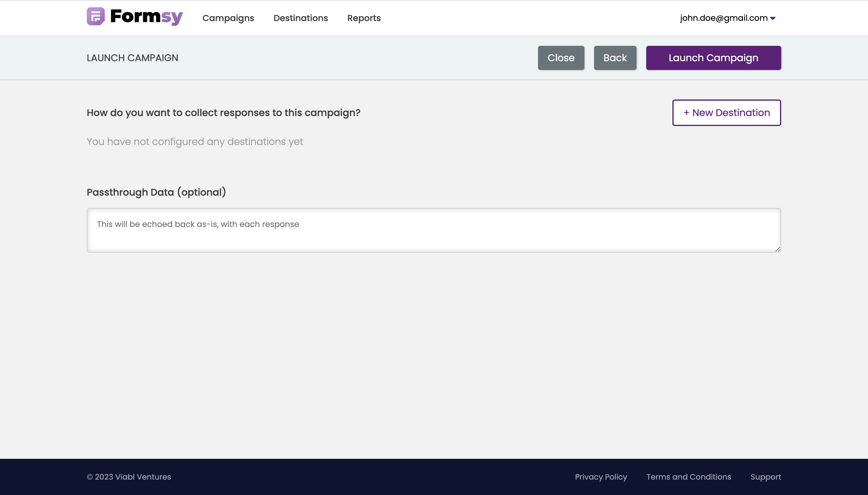Click the Campaigns navigation icon
The height and width of the screenshot is (495, 868).
coord(228,18)
